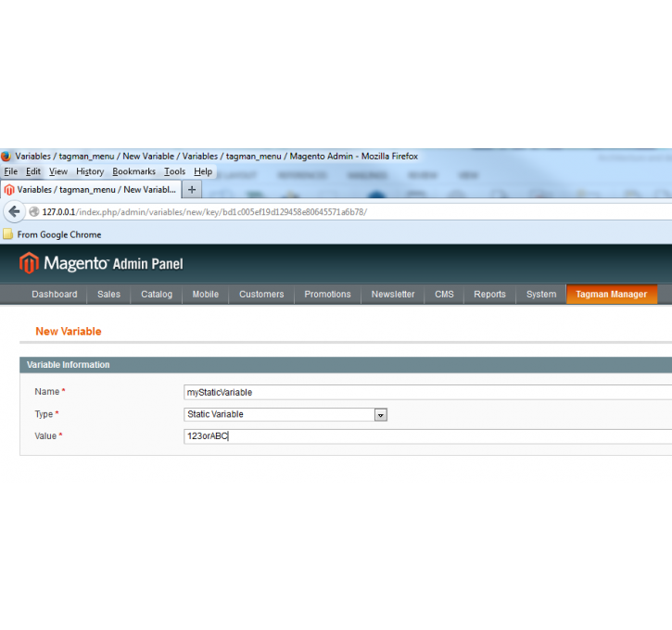The height and width of the screenshot is (630, 672).
Task: Open the Newsletter navigation menu
Action: pos(393,295)
